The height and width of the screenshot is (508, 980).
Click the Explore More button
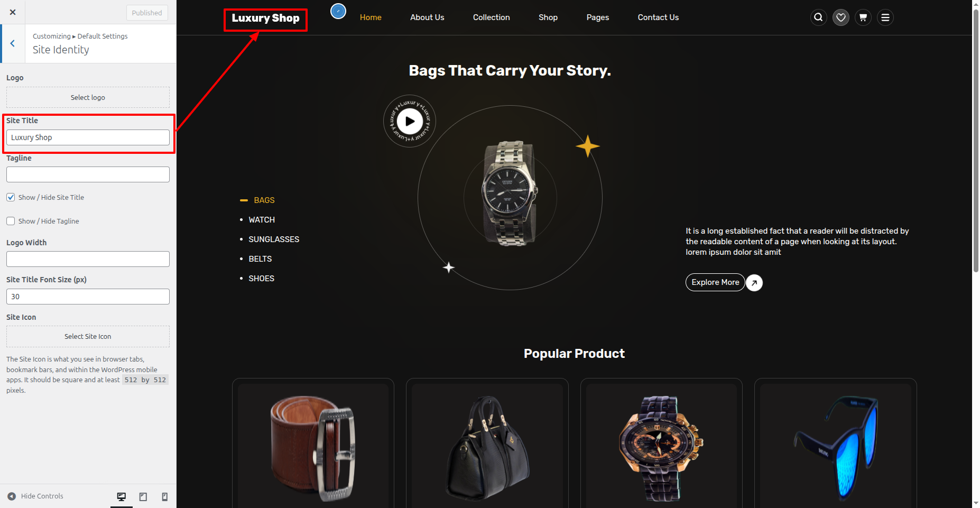coord(715,282)
